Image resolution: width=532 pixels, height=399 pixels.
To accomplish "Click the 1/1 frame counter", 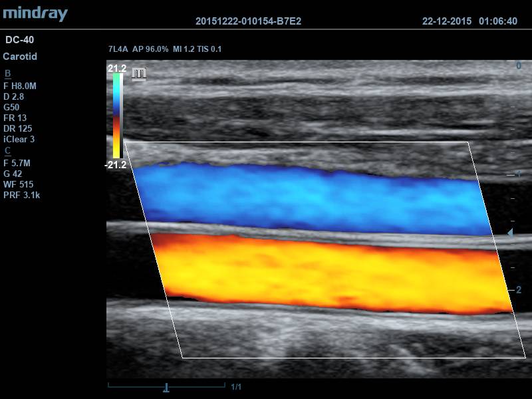I will coord(236,386).
